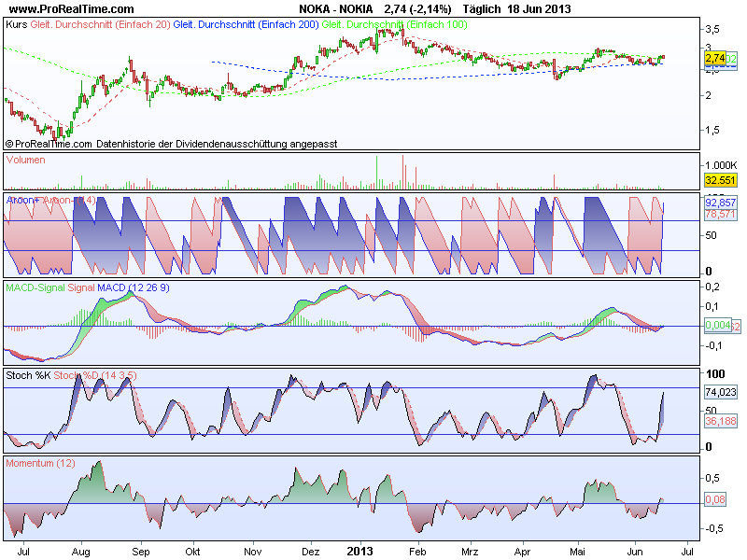Screen dimensions: 747x560
Task: Click the 1,5 price axis label
Action: point(712,130)
